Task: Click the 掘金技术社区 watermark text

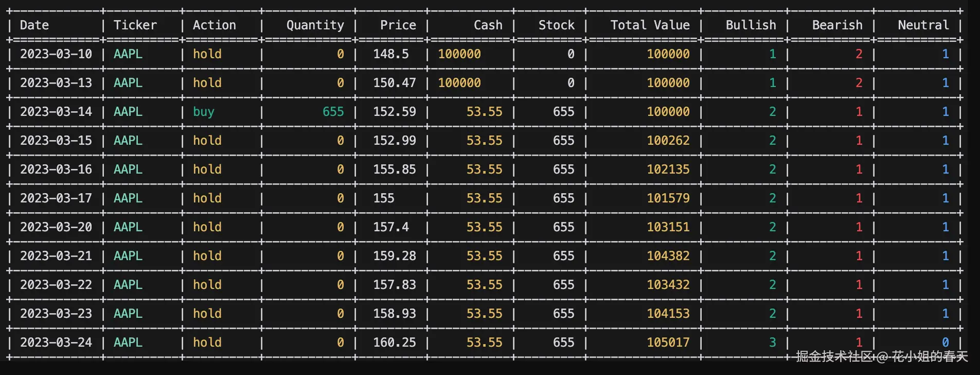Action: 833,356
